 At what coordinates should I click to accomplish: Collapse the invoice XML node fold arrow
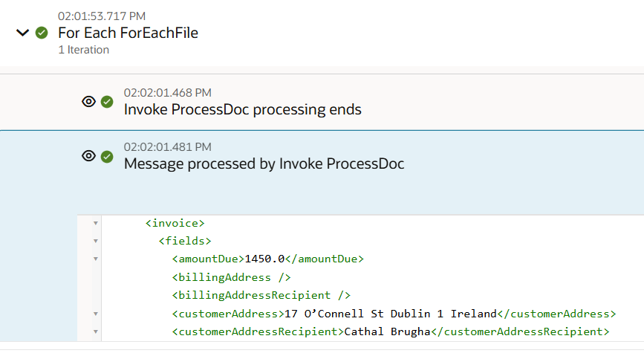coord(95,223)
